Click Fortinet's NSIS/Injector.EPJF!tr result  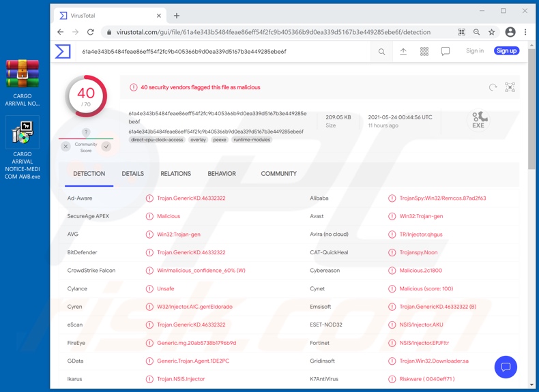point(424,343)
